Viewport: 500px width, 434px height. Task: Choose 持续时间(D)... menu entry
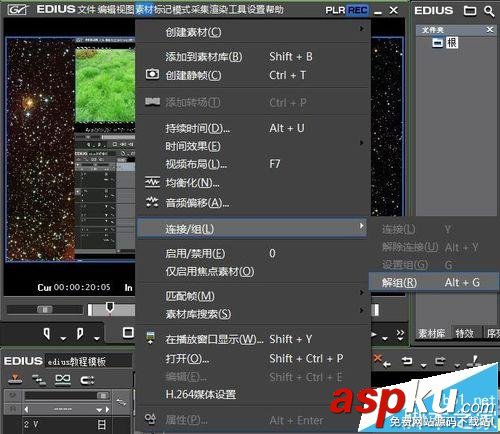(253, 128)
